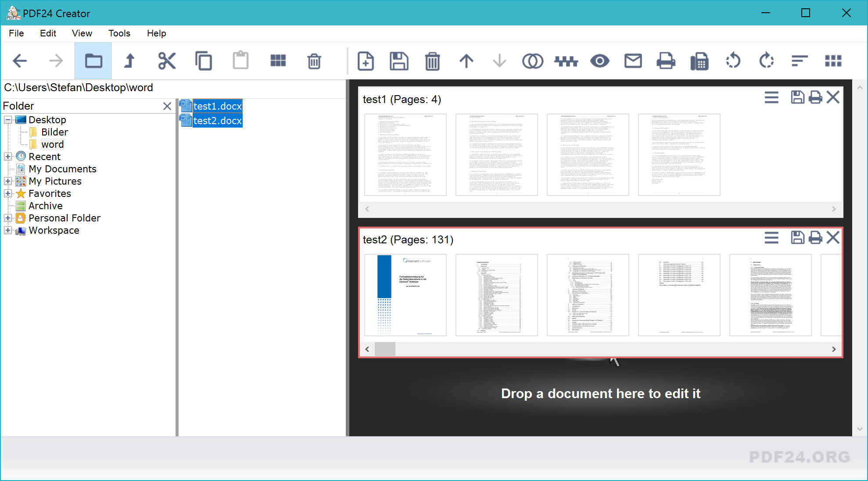The image size is (868, 481).
Task: Move selected document down
Action: pyautogui.click(x=499, y=61)
